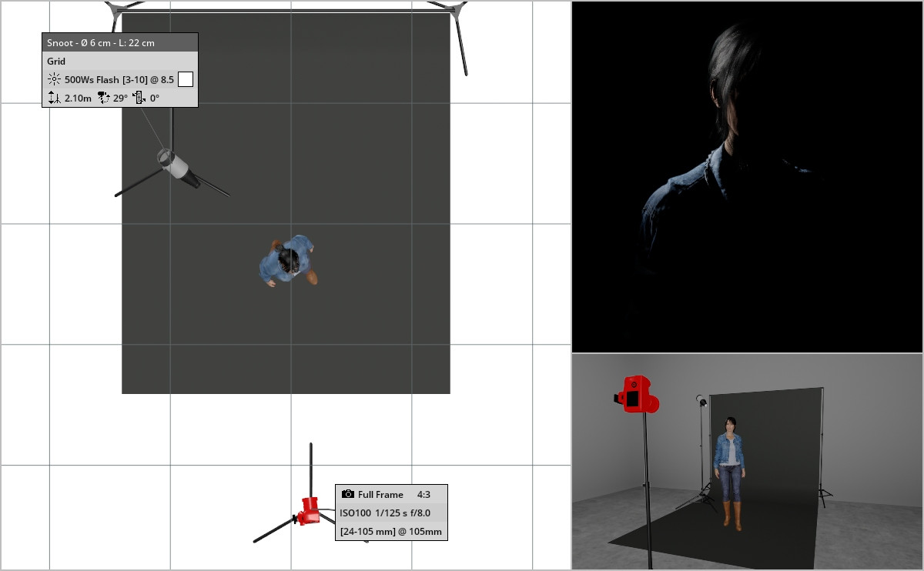Click the 2.10m height value
Screen dimensions: 924x571
tap(78, 99)
